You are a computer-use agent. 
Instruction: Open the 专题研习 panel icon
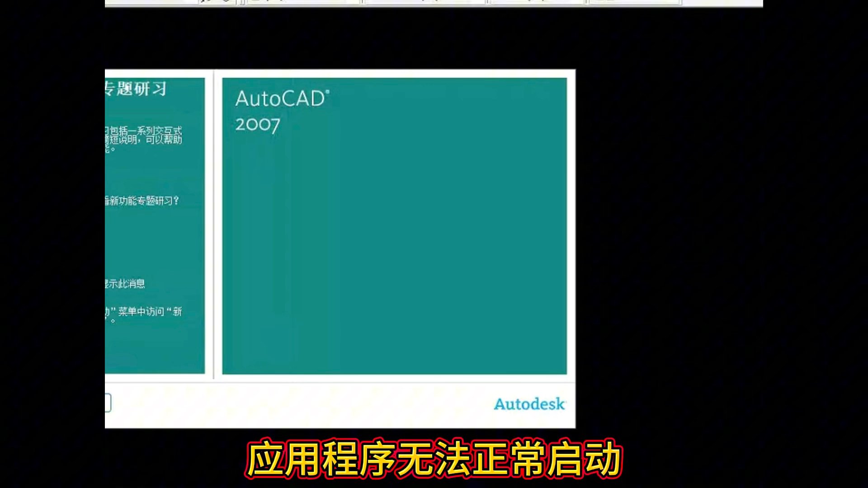click(136, 89)
